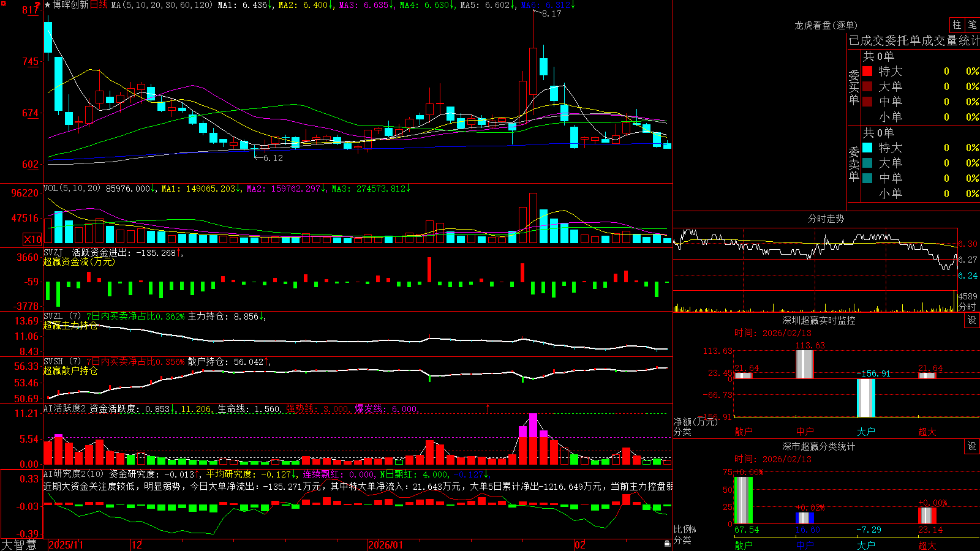The width and height of the screenshot is (980, 551).
Task: Click the 深圳超赢实时监控 panel title
Action: (x=819, y=320)
